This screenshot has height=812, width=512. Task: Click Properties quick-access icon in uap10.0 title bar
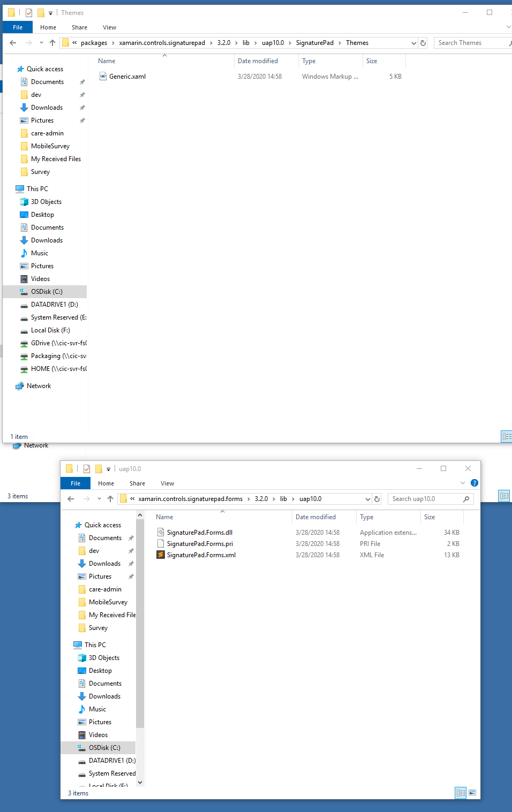click(x=87, y=469)
